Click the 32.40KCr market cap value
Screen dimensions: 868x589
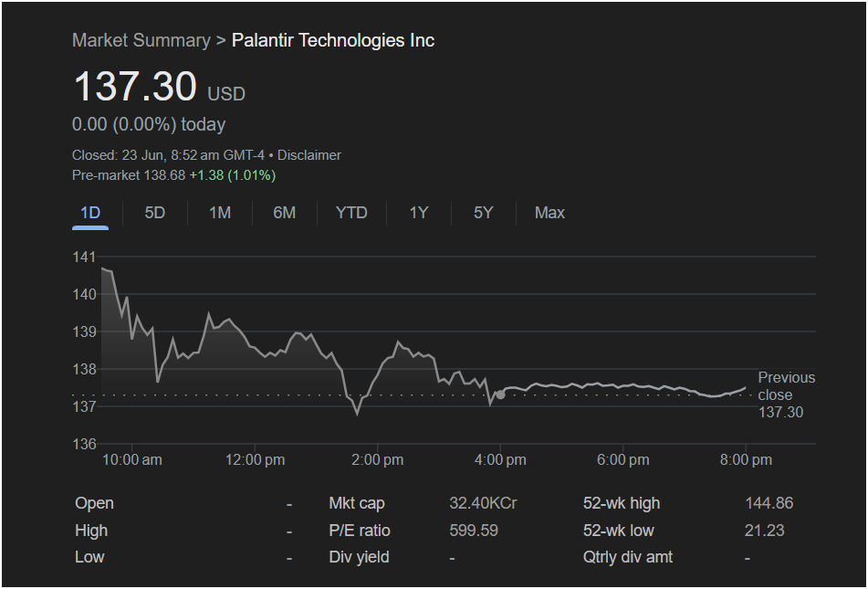coord(483,503)
